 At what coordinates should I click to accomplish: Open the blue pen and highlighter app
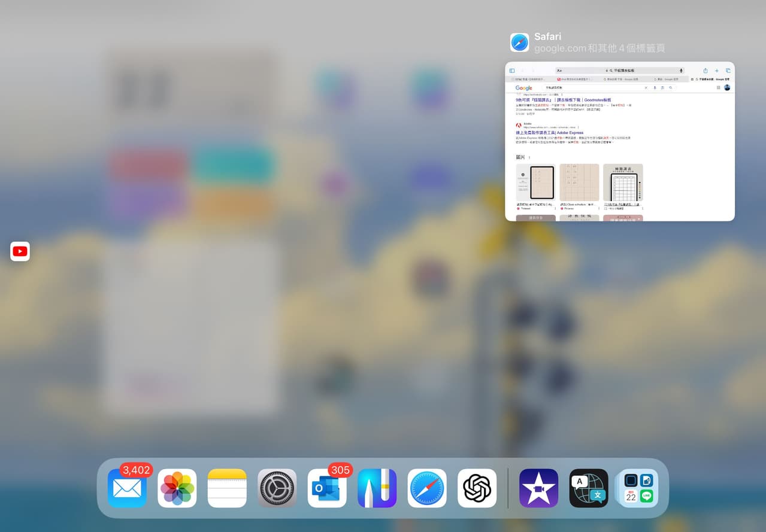(x=377, y=488)
